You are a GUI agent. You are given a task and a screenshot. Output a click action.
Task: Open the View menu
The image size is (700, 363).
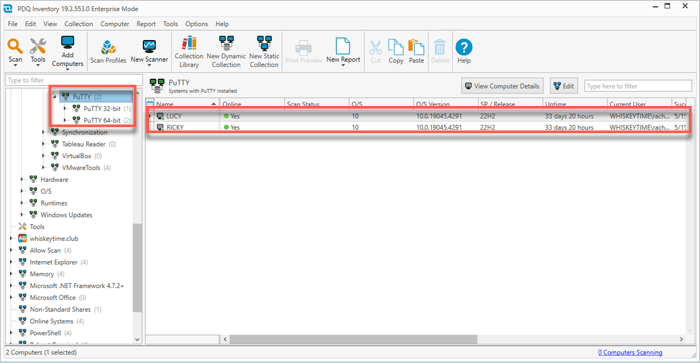click(x=50, y=24)
